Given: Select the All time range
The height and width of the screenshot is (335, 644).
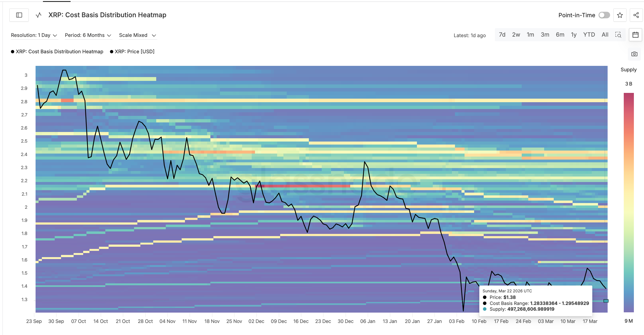Looking at the screenshot, I should (605, 35).
